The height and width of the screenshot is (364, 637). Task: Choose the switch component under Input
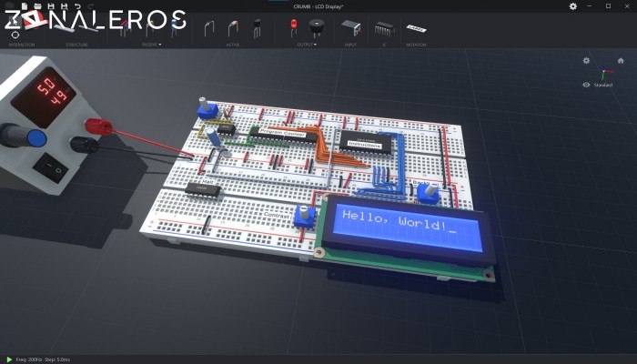pos(351,27)
